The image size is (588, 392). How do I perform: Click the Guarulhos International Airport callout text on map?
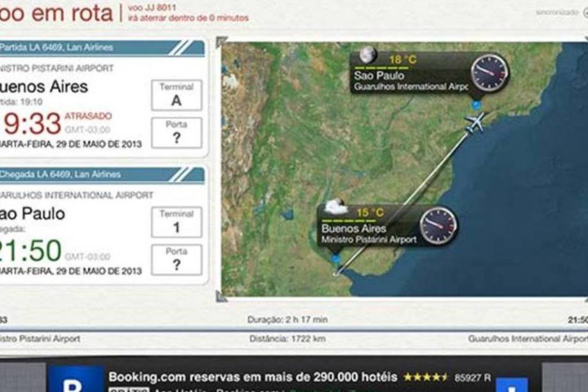[x=411, y=87]
